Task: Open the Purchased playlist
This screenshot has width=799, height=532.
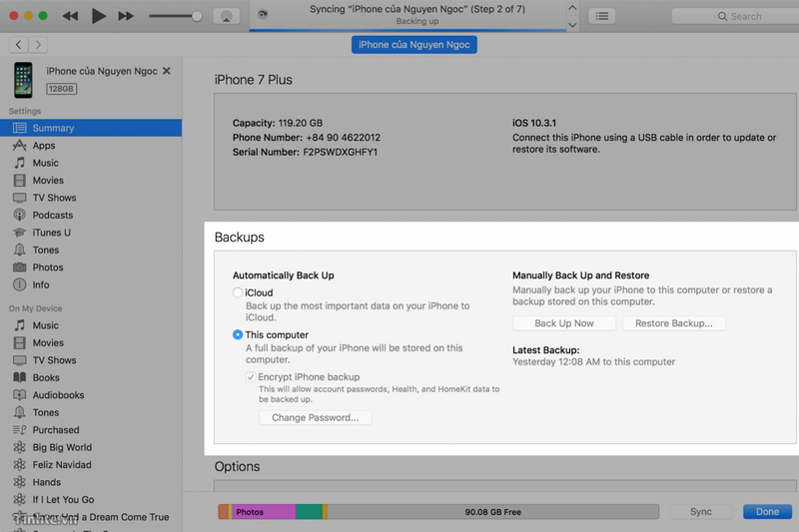Action: [x=91, y=429]
